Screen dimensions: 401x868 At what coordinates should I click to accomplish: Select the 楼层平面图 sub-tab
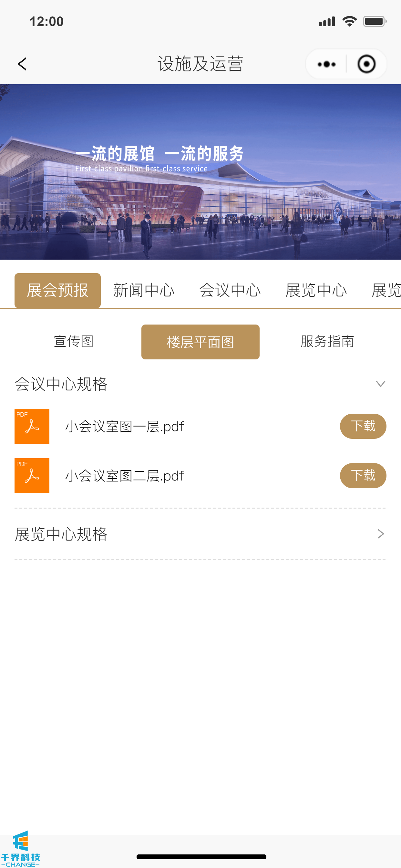coord(200,342)
